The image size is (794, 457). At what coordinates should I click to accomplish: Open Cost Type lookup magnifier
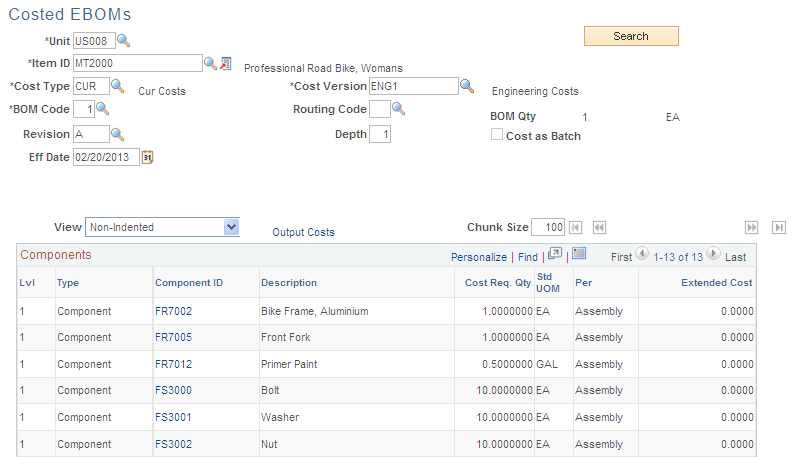(x=117, y=86)
